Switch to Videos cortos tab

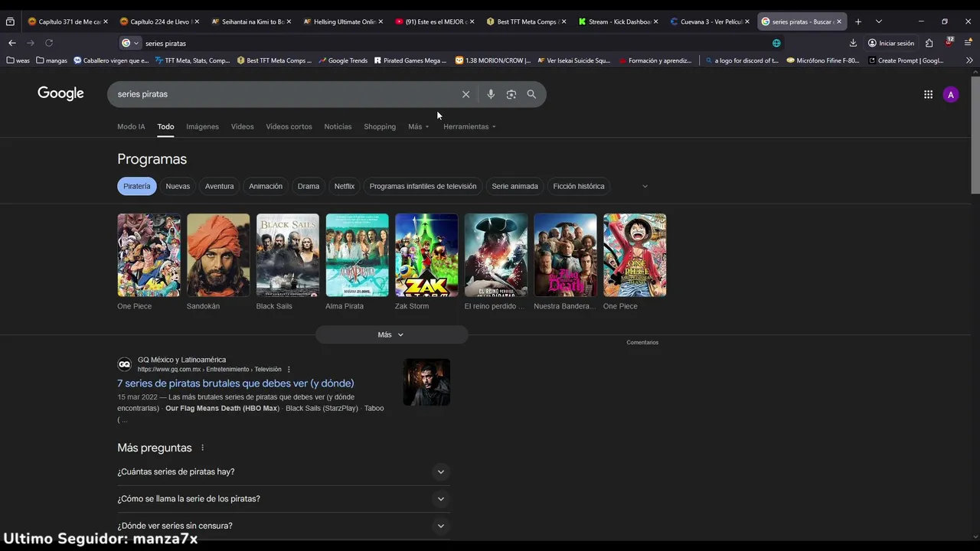pyautogui.click(x=289, y=126)
